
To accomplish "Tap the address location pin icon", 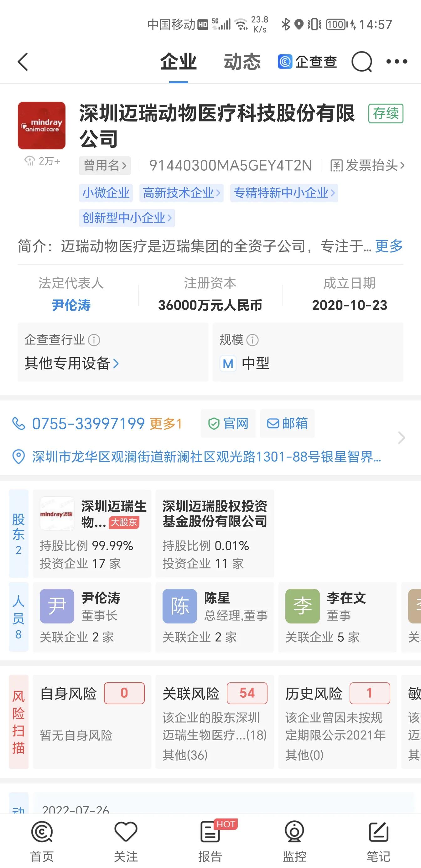I will [18, 457].
